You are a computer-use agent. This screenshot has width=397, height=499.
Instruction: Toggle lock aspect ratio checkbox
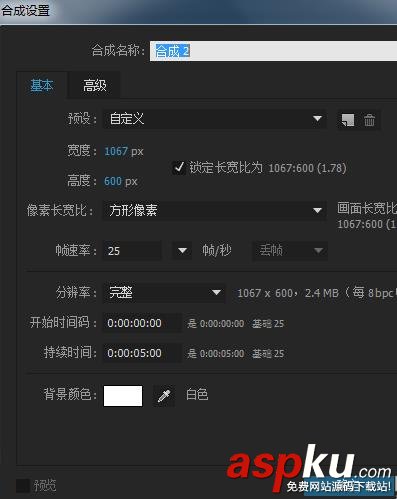point(179,168)
